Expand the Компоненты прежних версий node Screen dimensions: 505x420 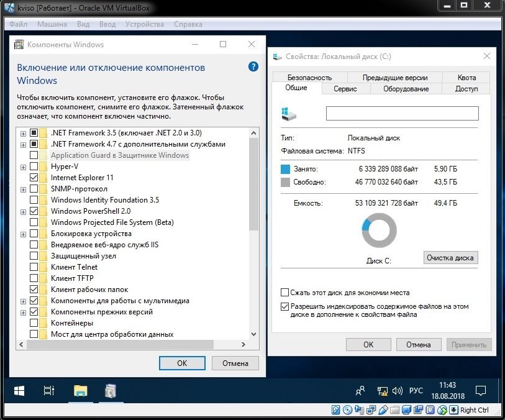[x=23, y=313]
